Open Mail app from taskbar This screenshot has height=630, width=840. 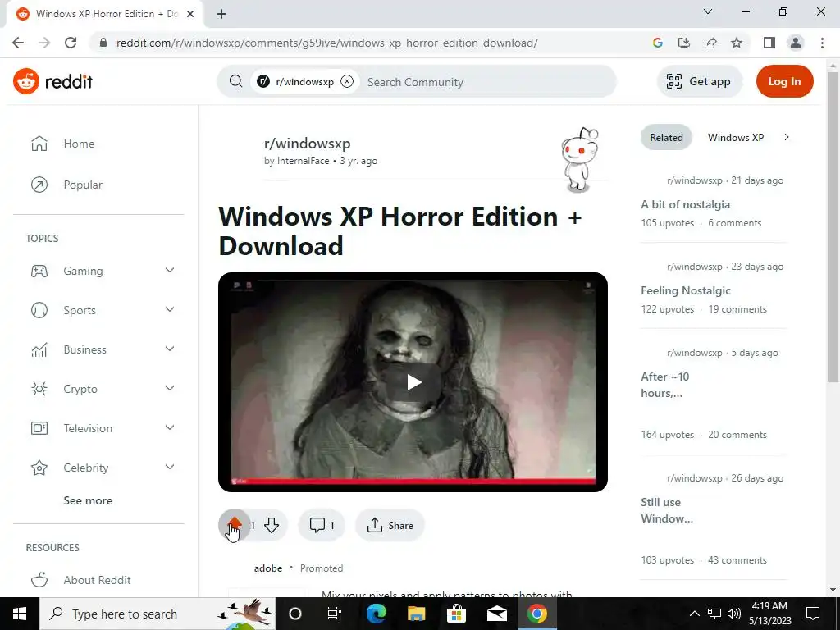[x=496, y=614]
